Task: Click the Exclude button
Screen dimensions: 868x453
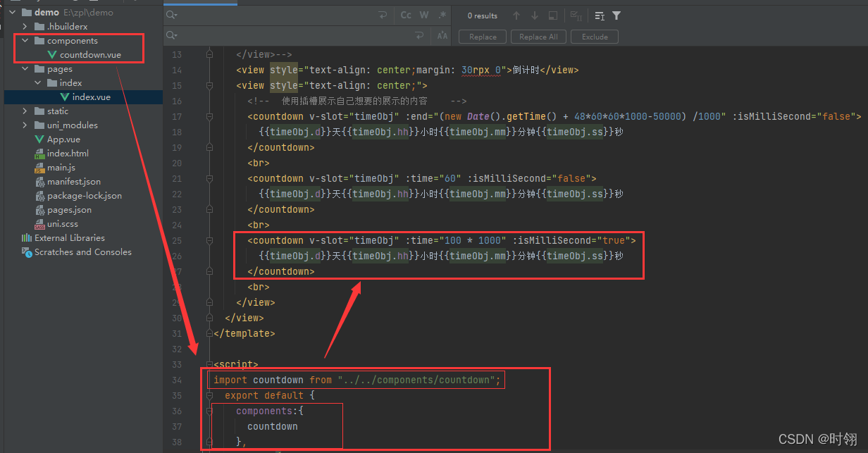Action: pos(594,36)
